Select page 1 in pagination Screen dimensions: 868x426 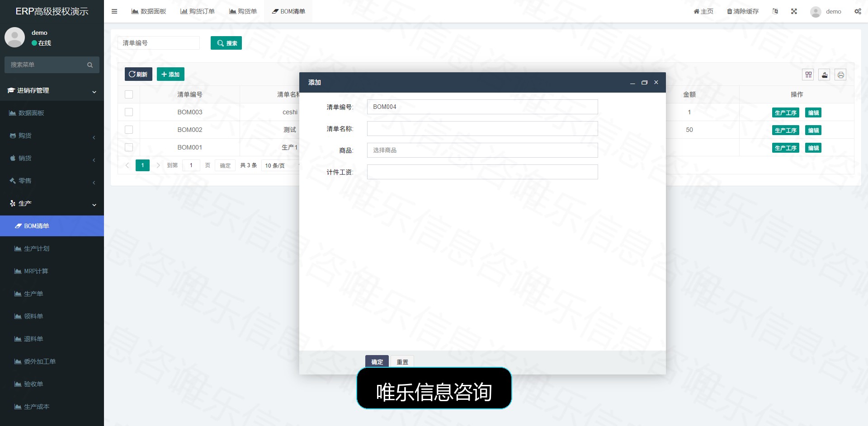tap(142, 165)
